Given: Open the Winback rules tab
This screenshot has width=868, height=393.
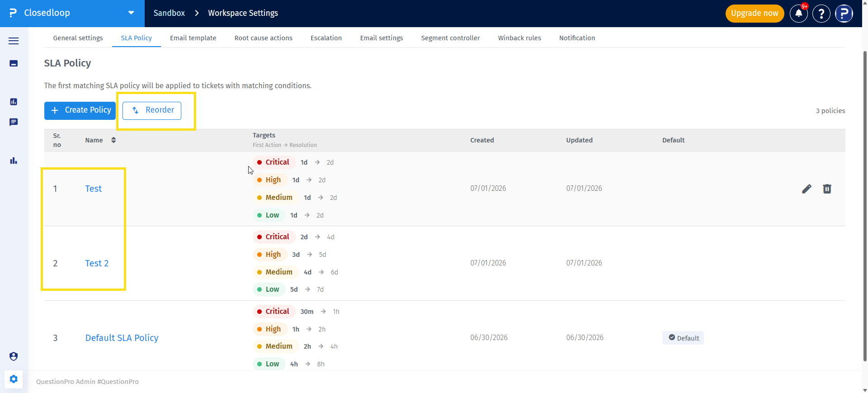Looking at the screenshot, I should (519, 38).
